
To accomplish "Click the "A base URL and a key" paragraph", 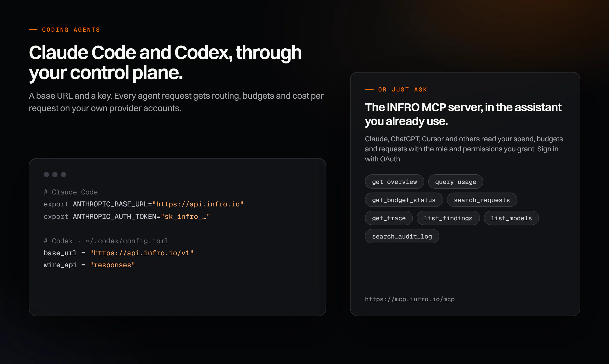I will tap(176, 102).
